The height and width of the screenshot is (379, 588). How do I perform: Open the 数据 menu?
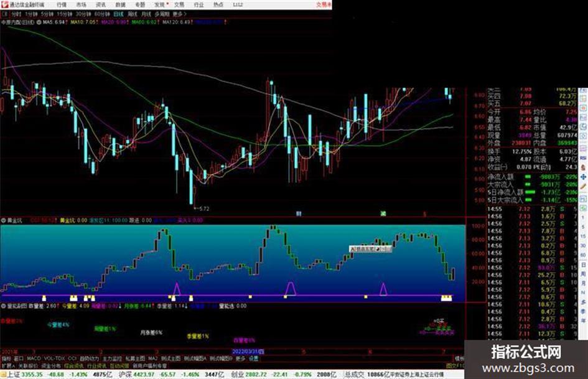(x=120, y=4)
